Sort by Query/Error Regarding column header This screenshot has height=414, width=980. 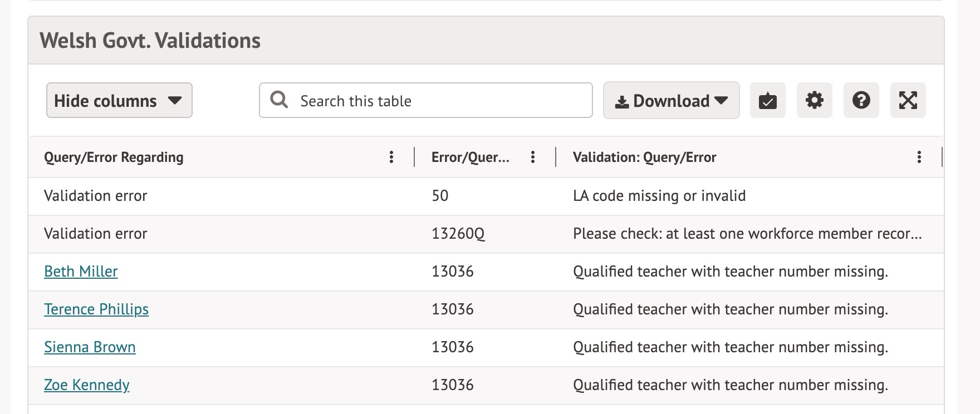(x=114, y=157)
